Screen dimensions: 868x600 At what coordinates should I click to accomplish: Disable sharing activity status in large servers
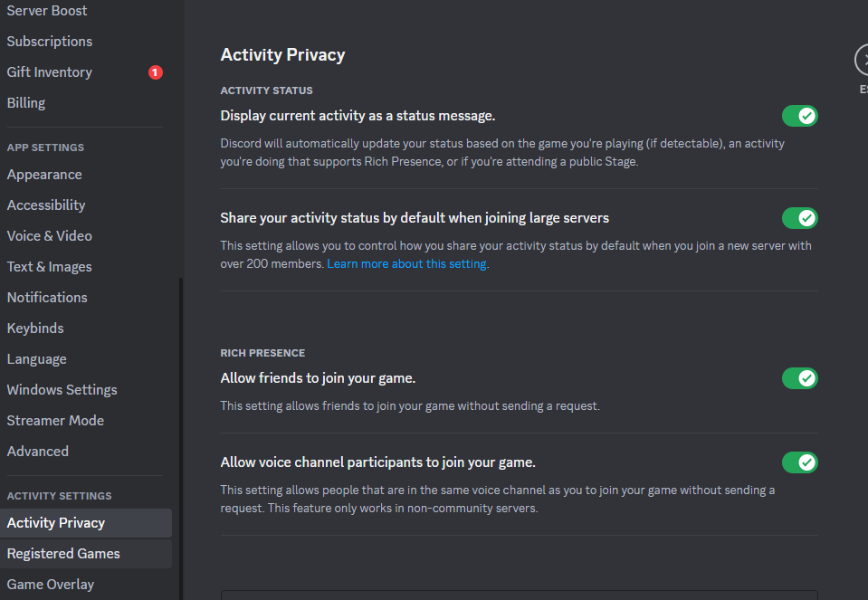(x=799, y=218)
